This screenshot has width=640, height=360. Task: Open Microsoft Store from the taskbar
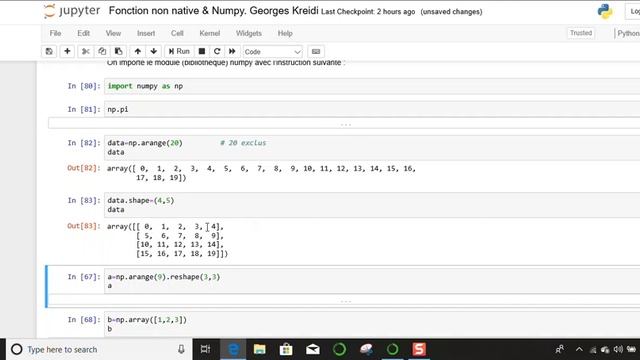286,349
